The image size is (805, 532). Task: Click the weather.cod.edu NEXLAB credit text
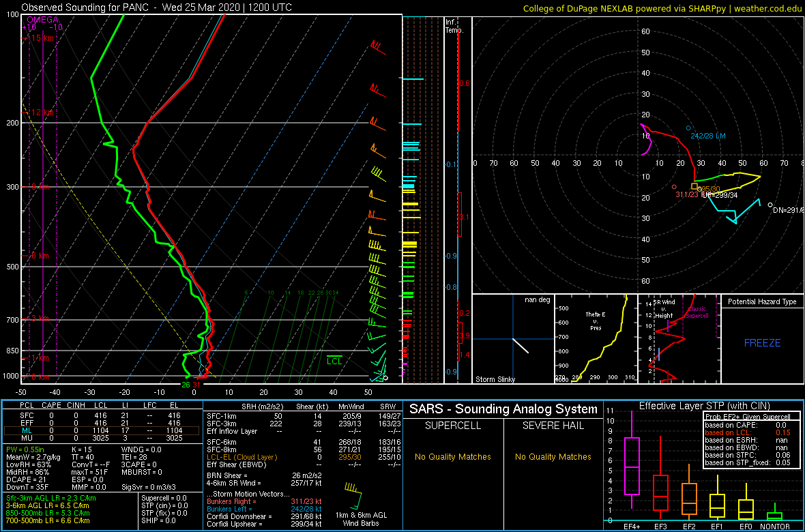tap(662, 8)
